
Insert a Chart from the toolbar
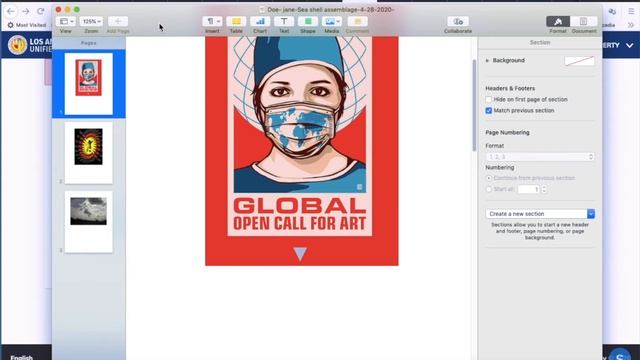coord(260,22)
